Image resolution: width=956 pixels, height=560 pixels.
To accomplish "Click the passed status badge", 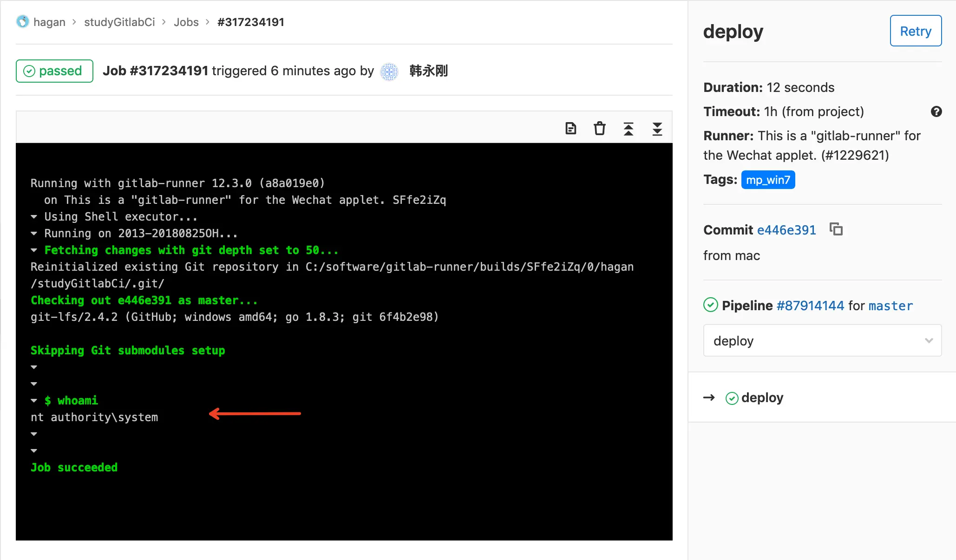I will coord(54,71).
